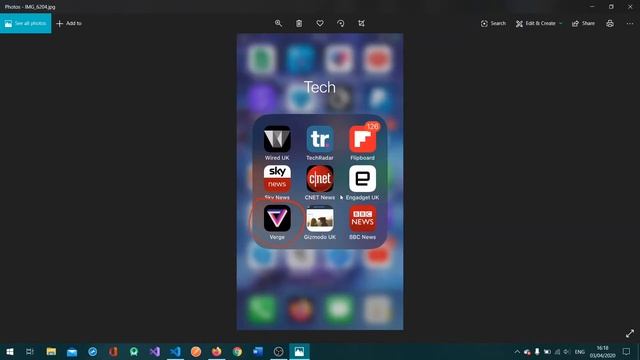640x360 pixels.
Task: Open purple Visual Studio on taskbar
Action: pos(155,351)
